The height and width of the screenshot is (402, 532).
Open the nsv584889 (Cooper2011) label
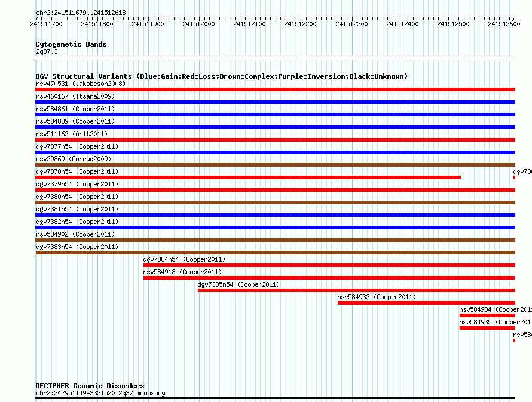[x=75, y=121]
